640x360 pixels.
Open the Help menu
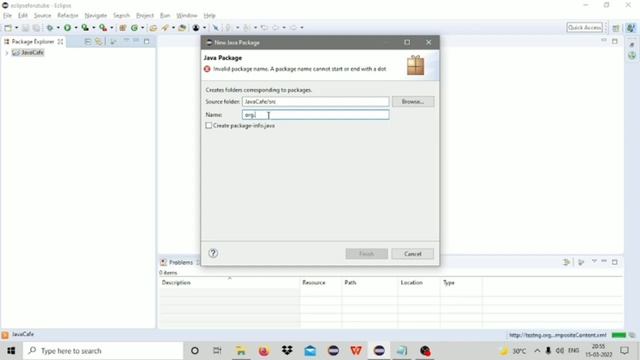coord(209,16)
